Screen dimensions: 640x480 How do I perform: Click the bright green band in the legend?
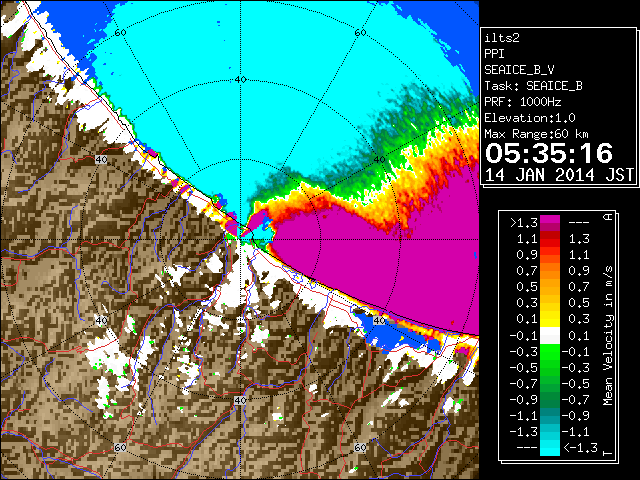tap(550, 352)
